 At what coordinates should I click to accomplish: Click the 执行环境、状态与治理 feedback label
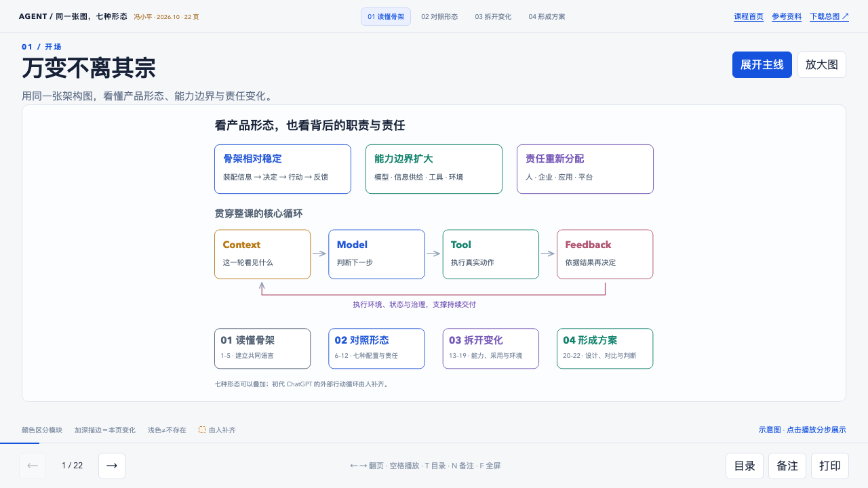point(414,304)
